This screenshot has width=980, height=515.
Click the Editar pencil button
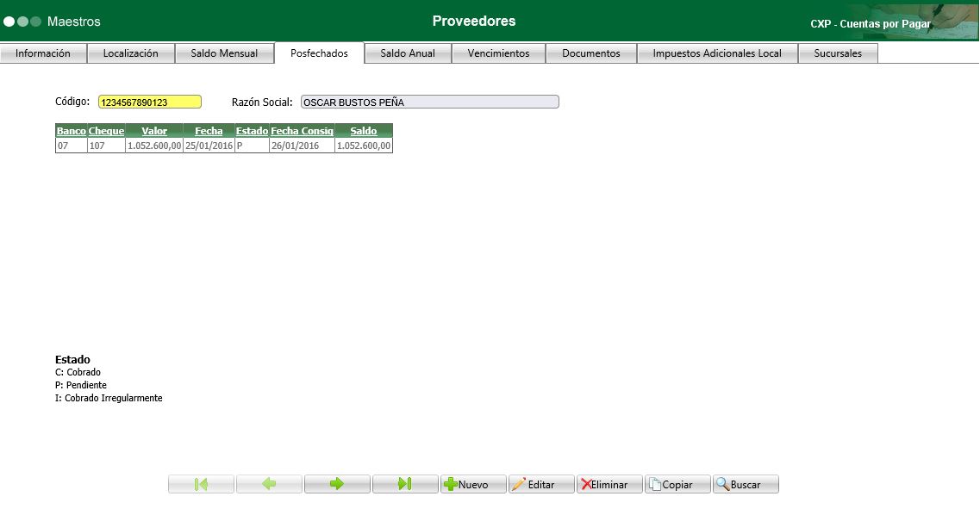coord(541,484)
